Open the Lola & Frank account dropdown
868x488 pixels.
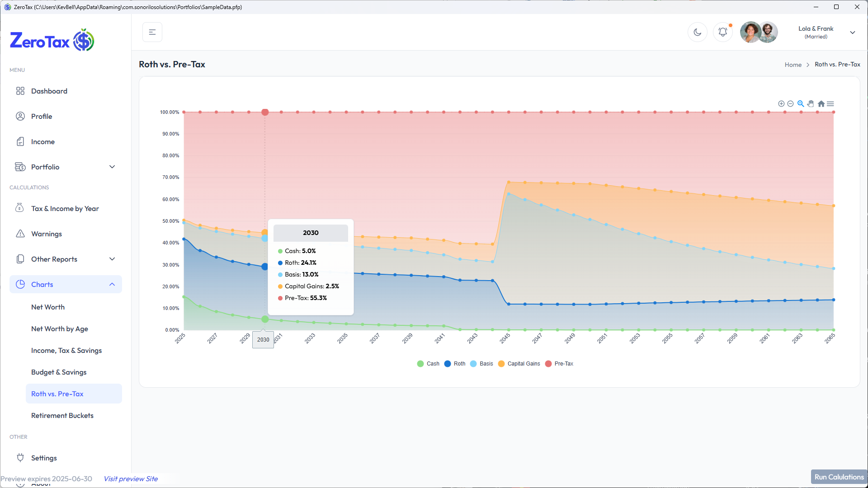click(x=852, y=33)
